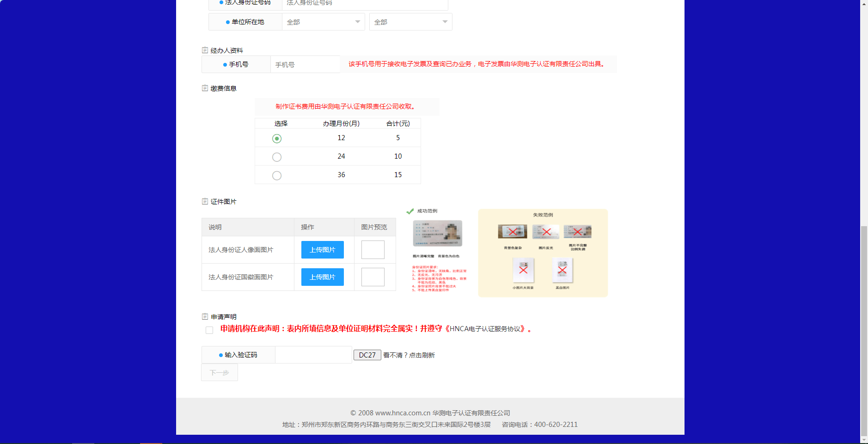
Task: Click the 选择 column header
Action: coord(281,123)
